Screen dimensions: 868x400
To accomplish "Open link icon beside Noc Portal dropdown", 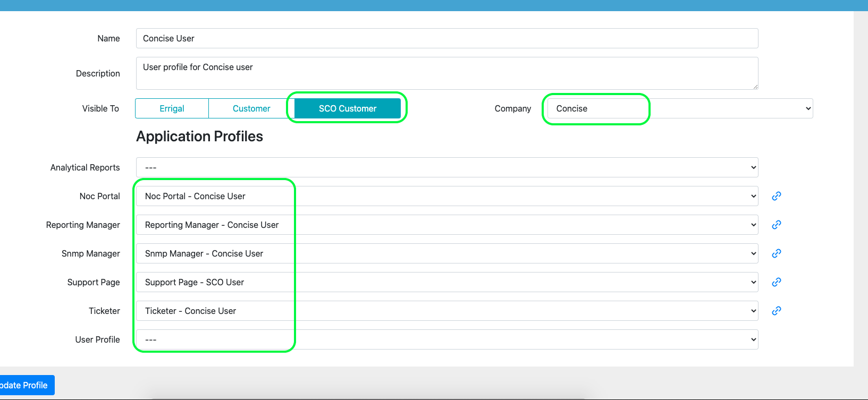I will [x=776, y=196].
